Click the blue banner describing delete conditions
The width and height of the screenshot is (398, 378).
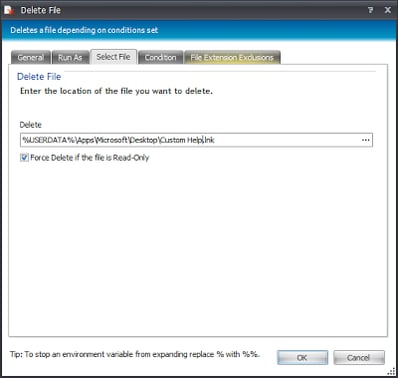199,30
